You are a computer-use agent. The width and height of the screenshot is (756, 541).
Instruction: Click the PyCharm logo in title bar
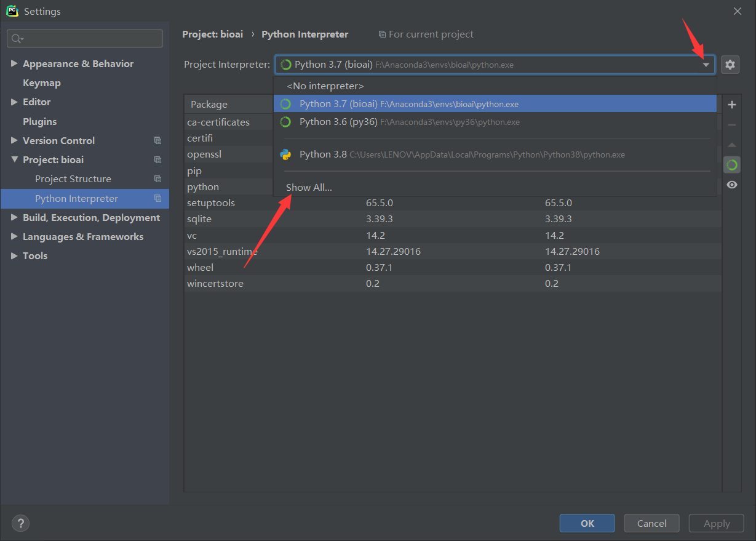[12, 11]
